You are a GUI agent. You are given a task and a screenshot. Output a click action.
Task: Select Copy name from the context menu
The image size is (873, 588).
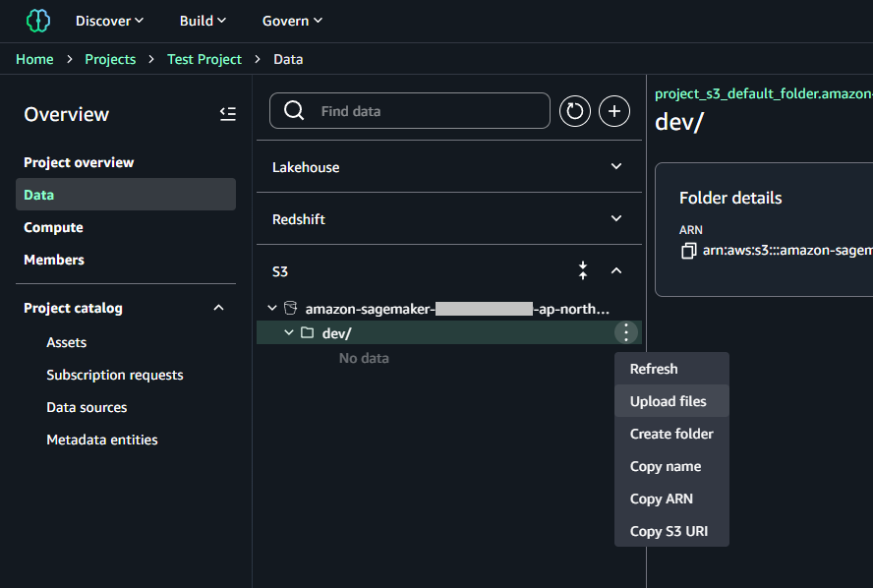click(671, 466)
